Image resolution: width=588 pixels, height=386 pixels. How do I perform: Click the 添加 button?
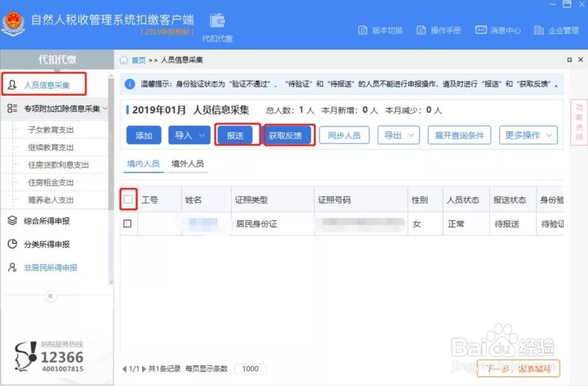tap(143, 135)
